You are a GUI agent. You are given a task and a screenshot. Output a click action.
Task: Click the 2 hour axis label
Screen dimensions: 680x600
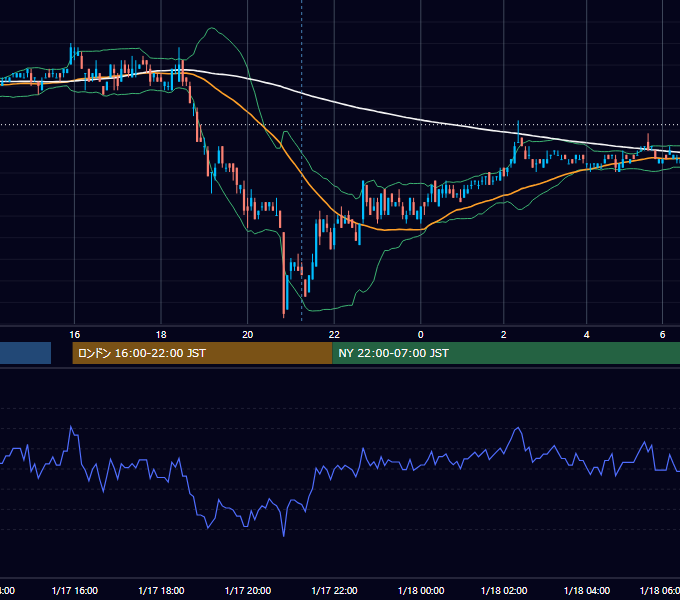coord(503,335)
